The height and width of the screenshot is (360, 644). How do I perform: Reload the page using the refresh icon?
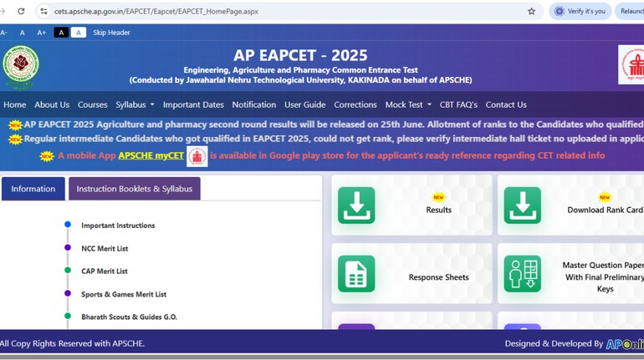21,12
